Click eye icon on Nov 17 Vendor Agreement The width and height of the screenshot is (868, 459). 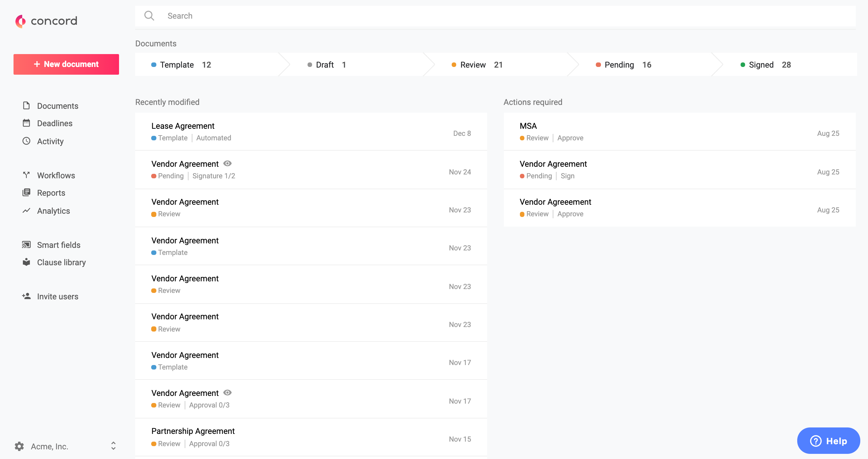227,393
